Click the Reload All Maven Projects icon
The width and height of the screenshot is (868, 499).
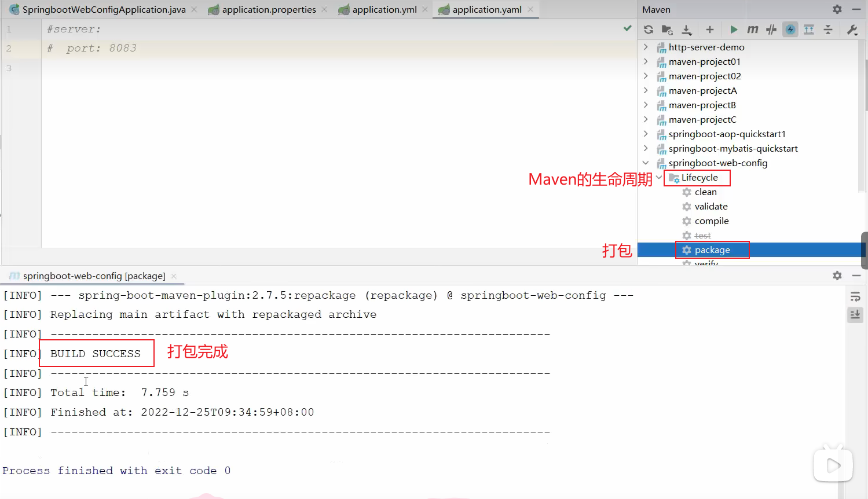coord(649,30)
